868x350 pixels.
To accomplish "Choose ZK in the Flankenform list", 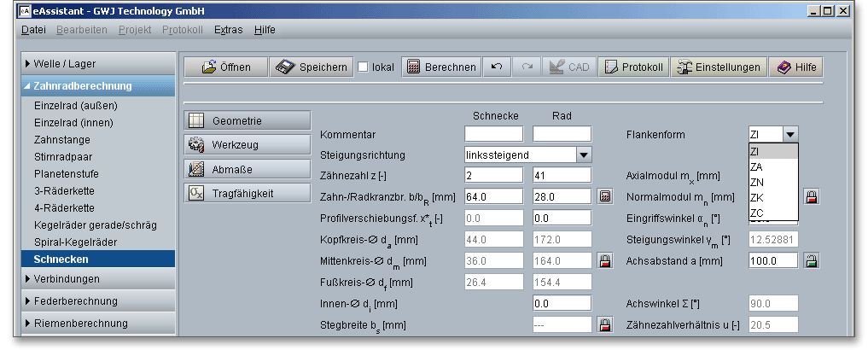I will [757, 197].
